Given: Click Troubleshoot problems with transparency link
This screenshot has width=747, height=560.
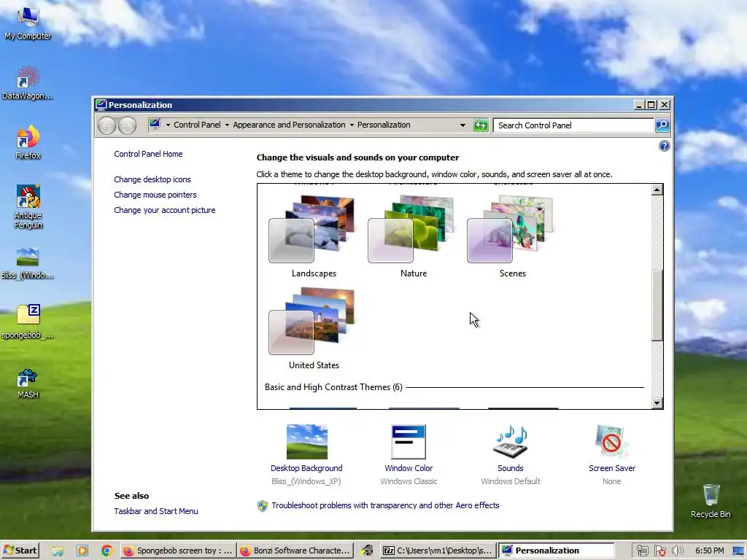Looking at the screenshot, I should click(385, 505).
